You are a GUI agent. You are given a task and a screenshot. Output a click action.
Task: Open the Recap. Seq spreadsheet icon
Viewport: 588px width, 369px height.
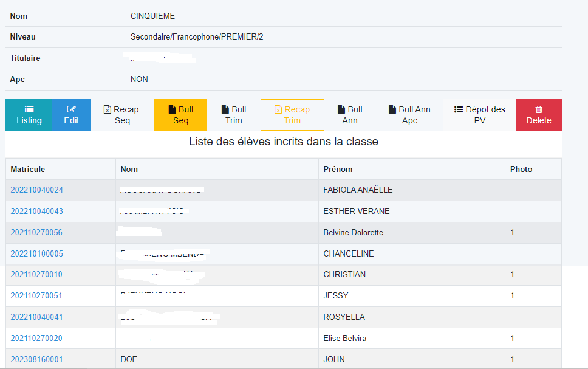(108, 109)
